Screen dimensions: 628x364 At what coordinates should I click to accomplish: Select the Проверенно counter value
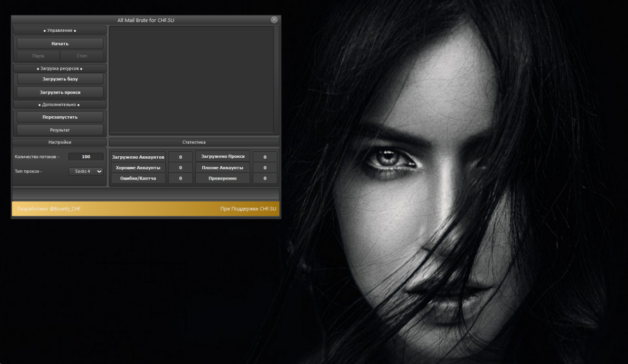[265, 178]
